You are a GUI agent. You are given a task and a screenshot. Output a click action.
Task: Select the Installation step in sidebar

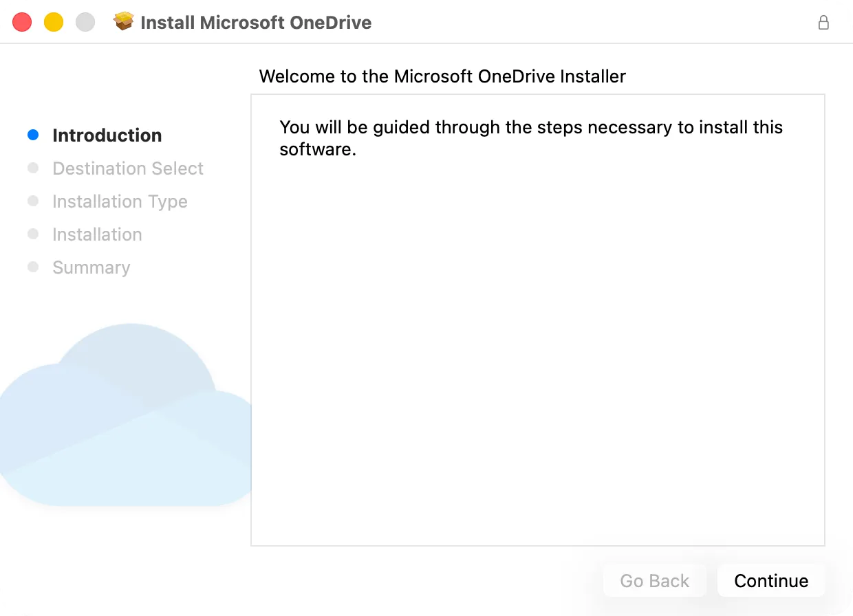coord(97,234)
